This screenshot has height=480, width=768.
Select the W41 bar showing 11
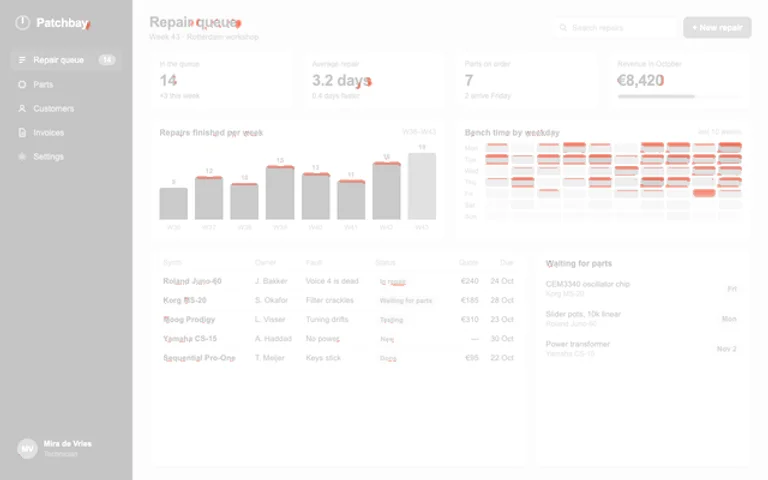tap(351, 200)
